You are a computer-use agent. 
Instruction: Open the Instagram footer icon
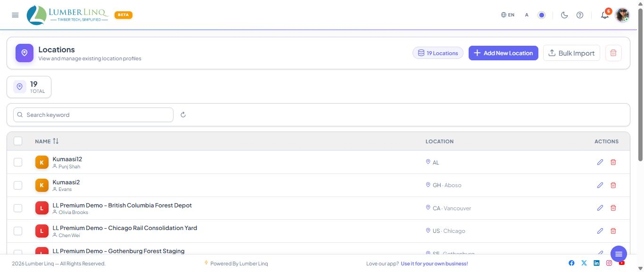(x=609, y=263)
